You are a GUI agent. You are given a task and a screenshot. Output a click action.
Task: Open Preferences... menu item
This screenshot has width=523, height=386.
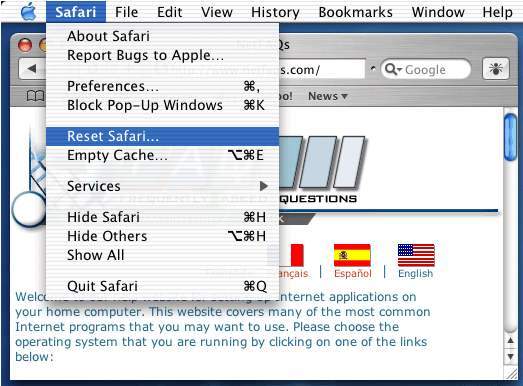(x=162, y=86)
